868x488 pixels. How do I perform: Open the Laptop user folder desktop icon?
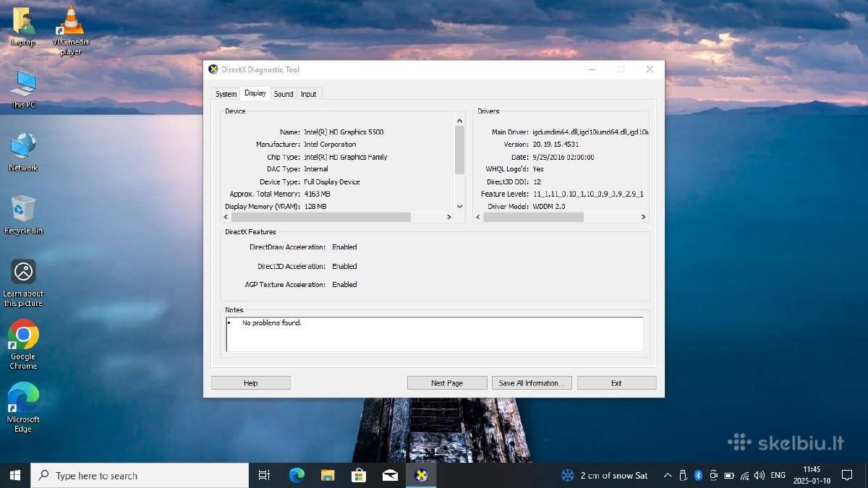tap(22, 27)
